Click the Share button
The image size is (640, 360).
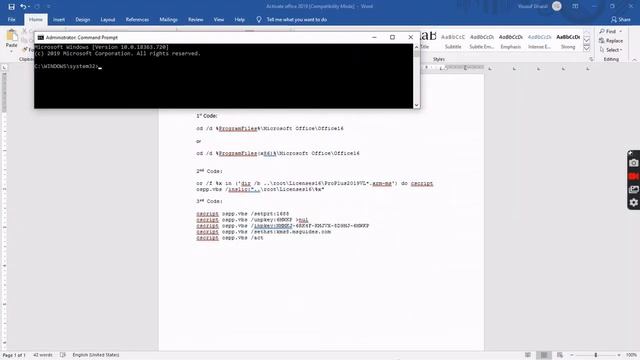[x=620, y=20]
